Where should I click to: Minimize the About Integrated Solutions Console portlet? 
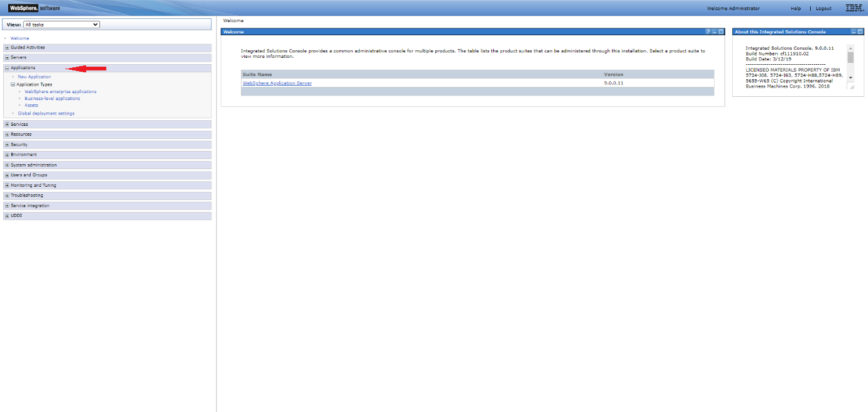(854, 31)
